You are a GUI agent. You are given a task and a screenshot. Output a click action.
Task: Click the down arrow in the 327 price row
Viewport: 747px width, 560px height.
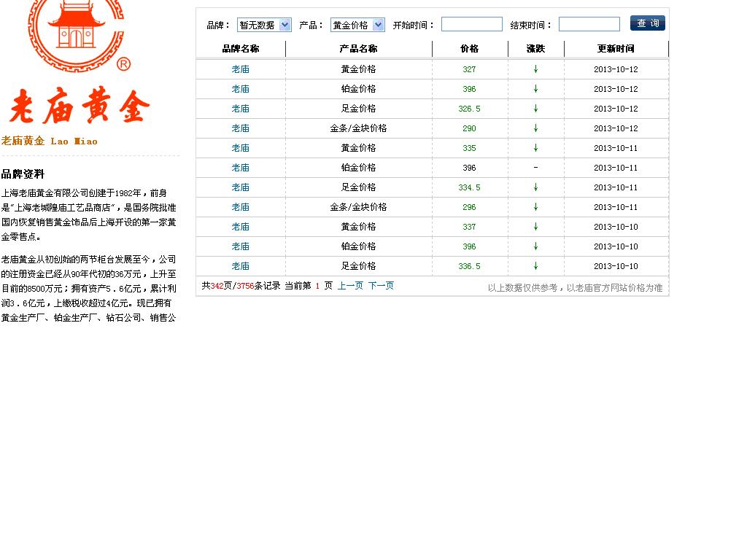click(x=535, y=69)
